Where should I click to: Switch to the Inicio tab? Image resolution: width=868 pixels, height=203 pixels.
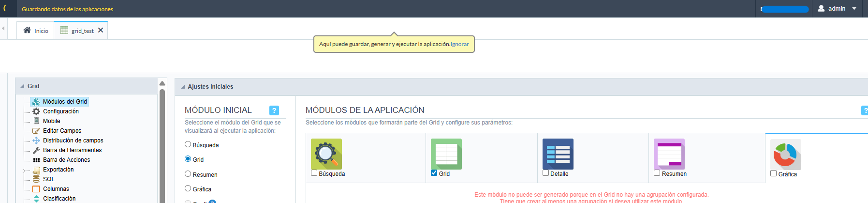(36, 31)
